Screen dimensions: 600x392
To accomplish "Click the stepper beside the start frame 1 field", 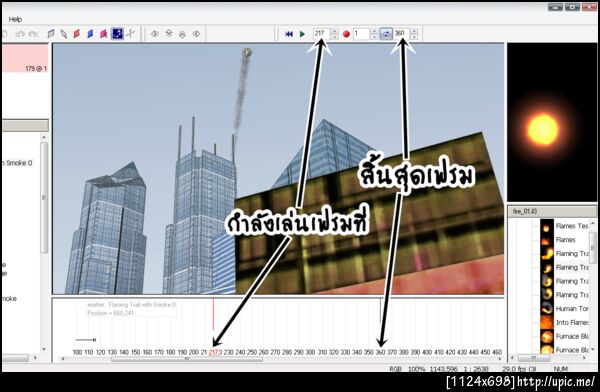I will 374,34.
